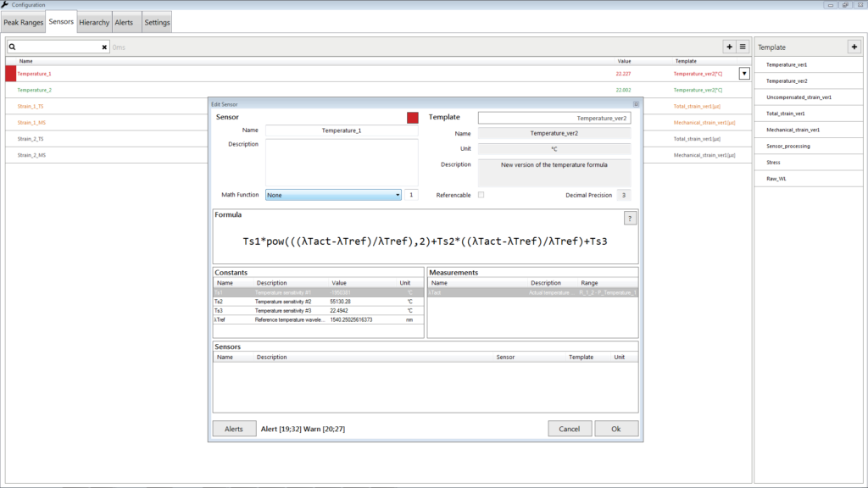Add a new template with plus icon
Image resolution: width=868 pixels, height=488 pixels.
tap(854, 47)
